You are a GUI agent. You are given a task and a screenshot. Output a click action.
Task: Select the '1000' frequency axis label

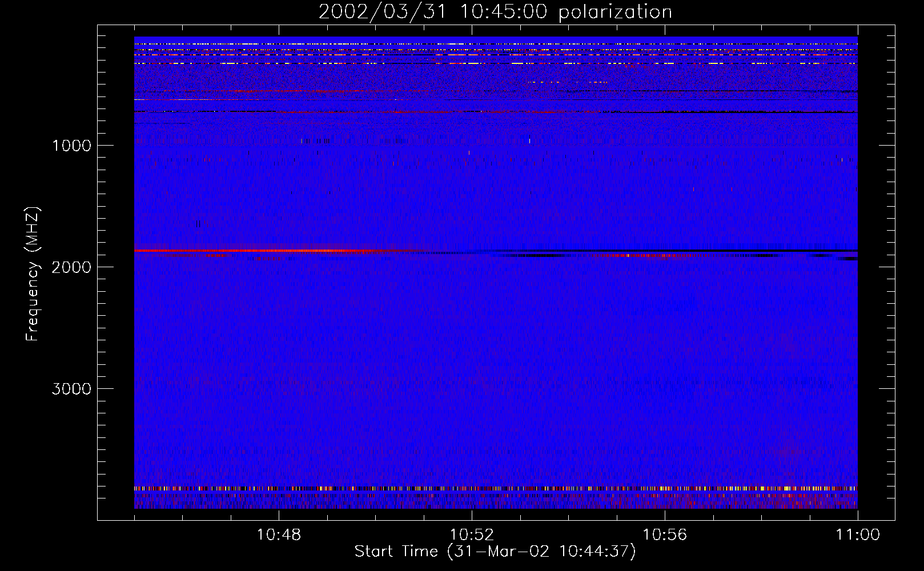point(71,146)
